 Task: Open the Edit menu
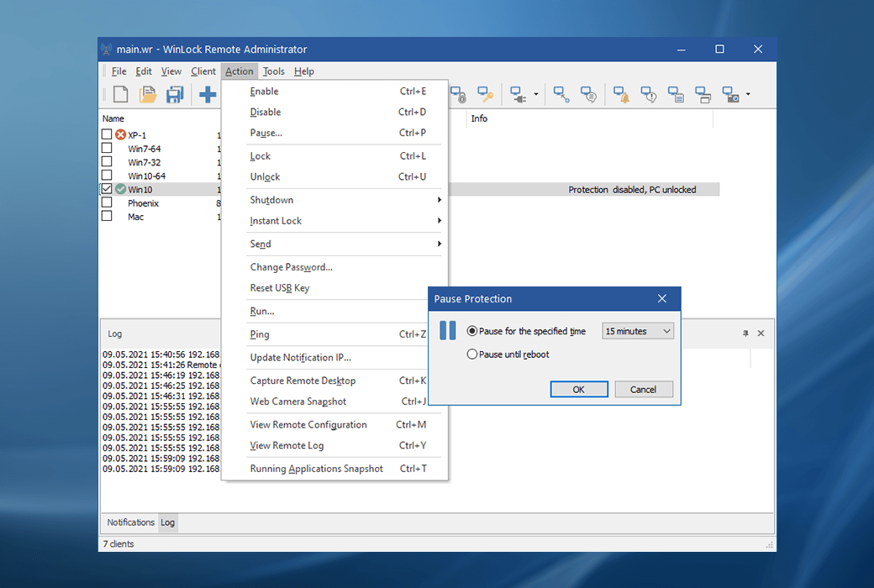pos(143,71)
